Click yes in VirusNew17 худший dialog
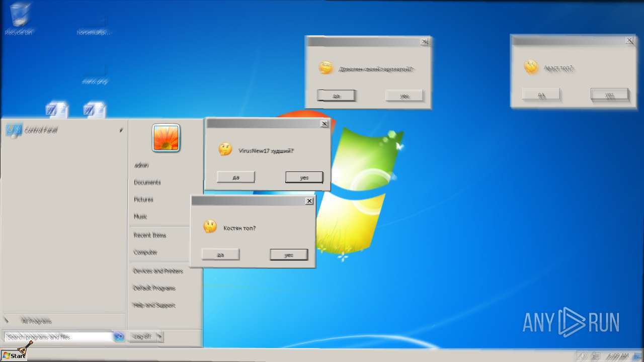The width and height of the screenshot is (644, 362). 304,177
